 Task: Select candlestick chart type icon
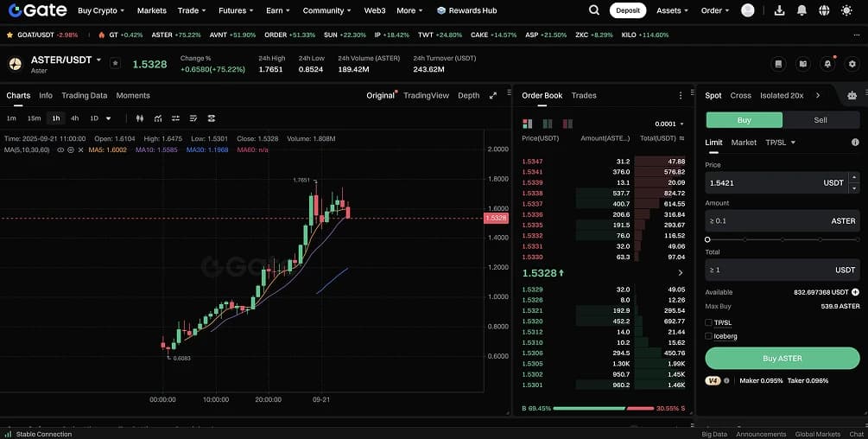140,118
